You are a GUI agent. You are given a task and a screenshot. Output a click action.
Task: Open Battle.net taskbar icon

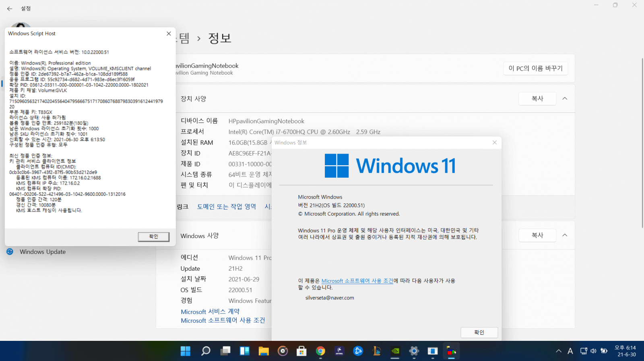coord(358,351)
